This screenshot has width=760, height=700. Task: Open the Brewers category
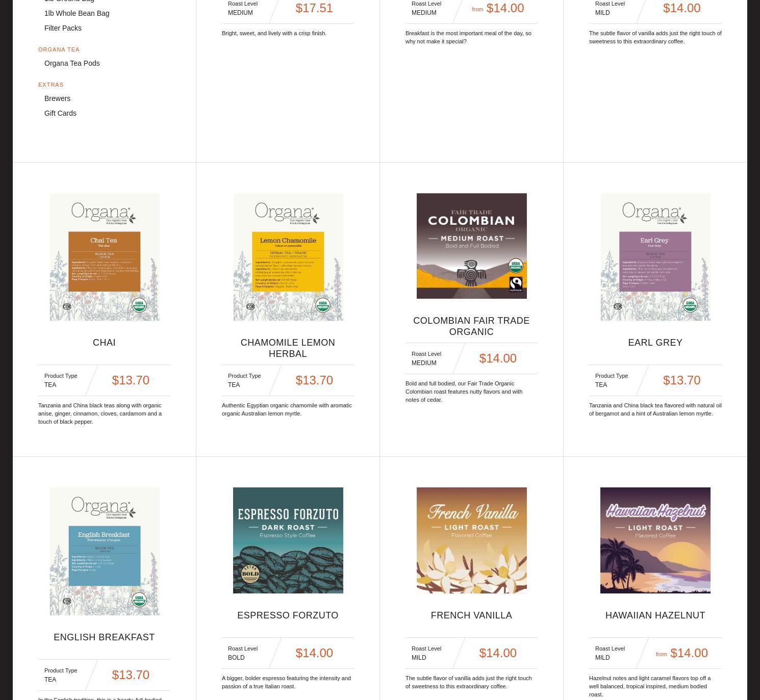(x=57, y=98)
